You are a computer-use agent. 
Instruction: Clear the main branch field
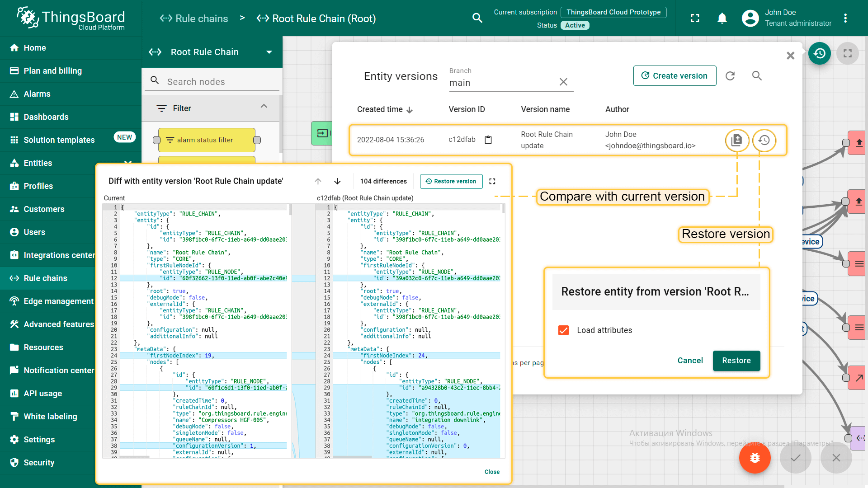[563, 82]
